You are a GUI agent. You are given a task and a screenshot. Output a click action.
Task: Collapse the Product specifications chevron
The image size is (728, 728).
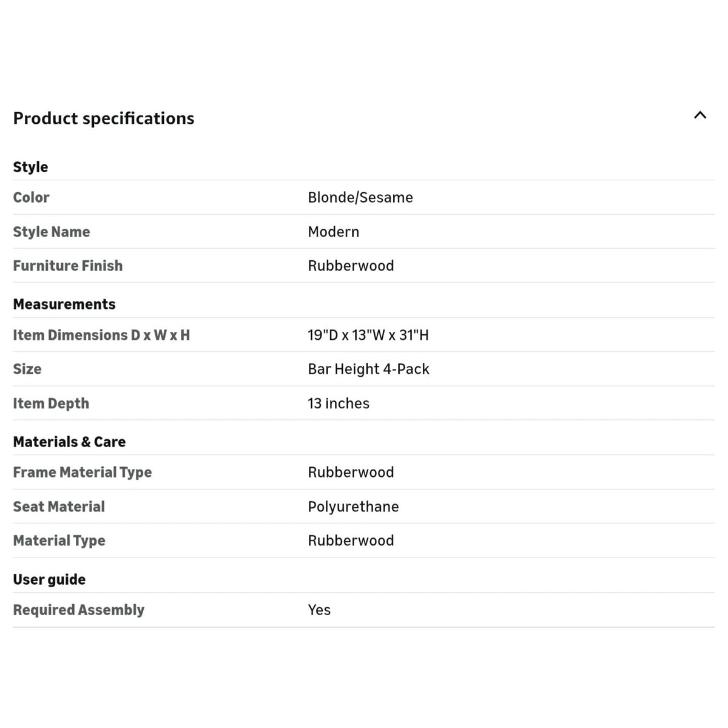pos(700,115)
